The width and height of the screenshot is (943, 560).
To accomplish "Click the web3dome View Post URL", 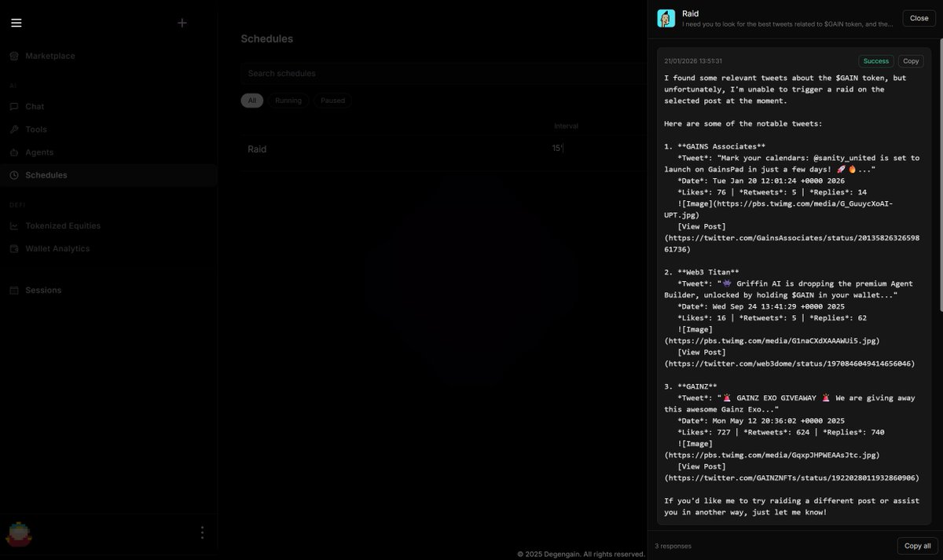I will [790, 364].
